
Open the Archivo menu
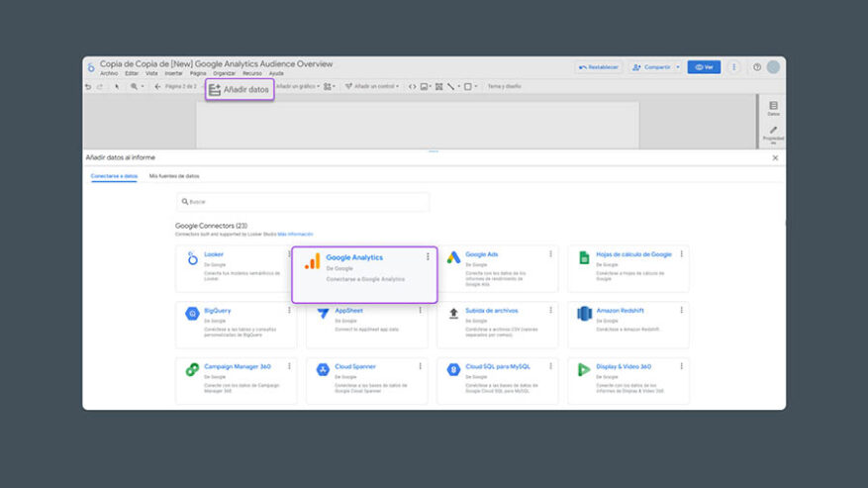click(x=109, y=73)
